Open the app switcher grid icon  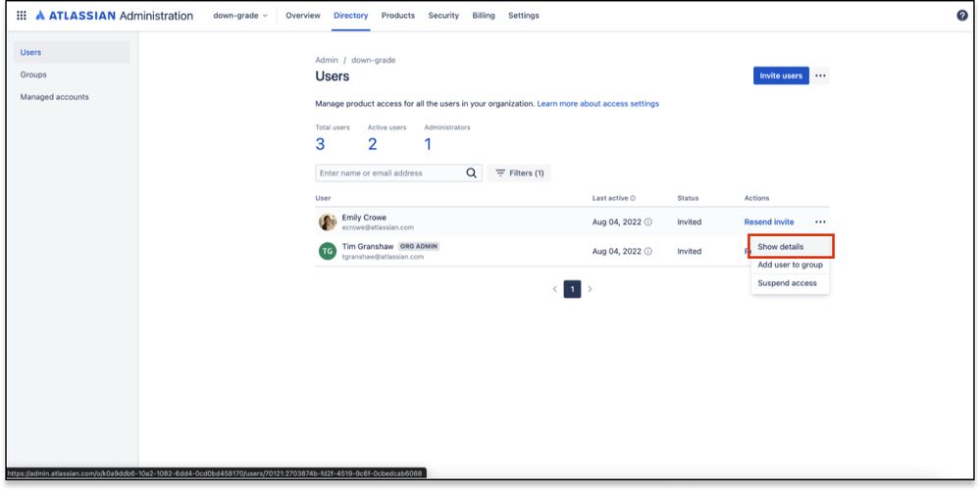pyautogui.click(x=22, y=16)
